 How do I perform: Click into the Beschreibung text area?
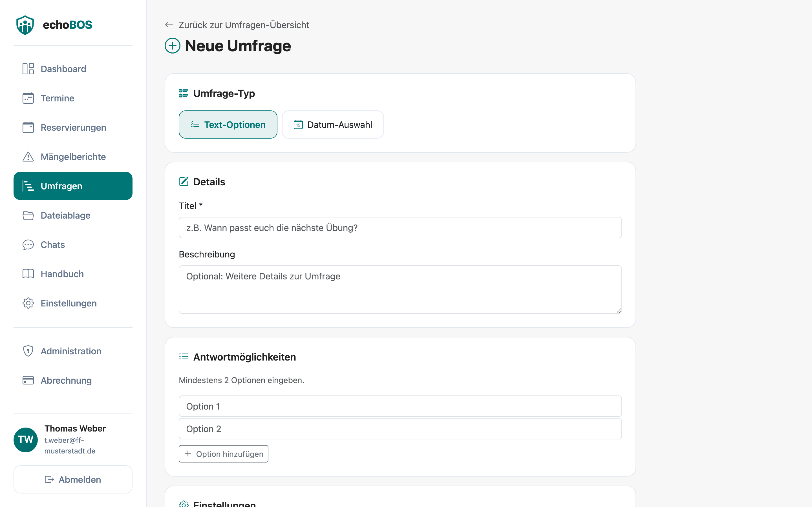(400, 289)
